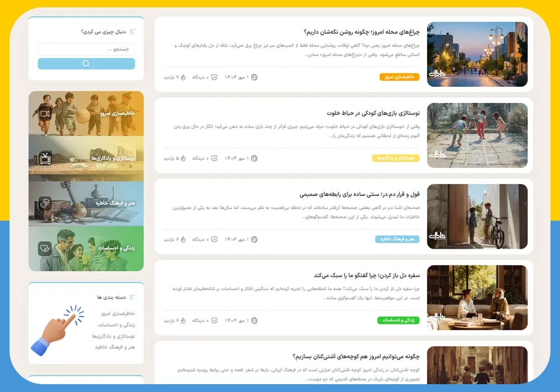Viewport: 560px width, 392px height.
Task: Click the yellow نوستالژی و یادگاری‌ها tag badge
Action: click(395, 158)
